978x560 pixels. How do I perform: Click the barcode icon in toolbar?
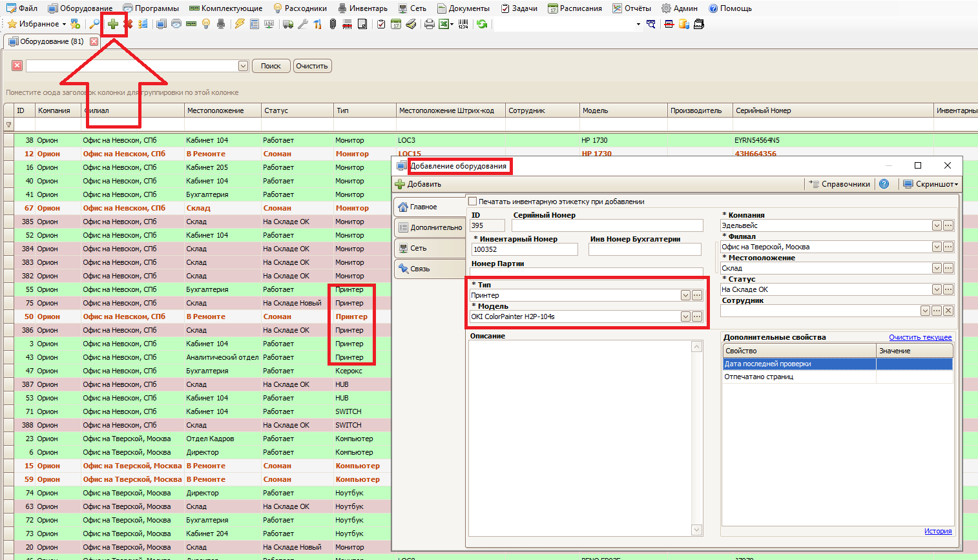tap(463, 24)
